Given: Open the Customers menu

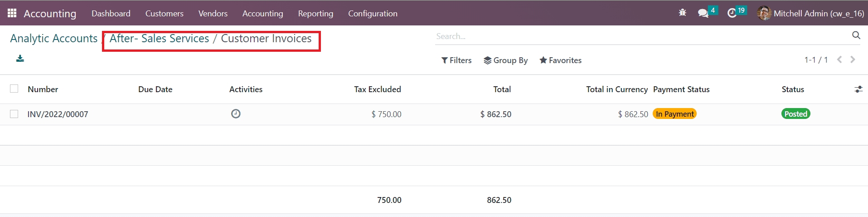Looking at the screenshot, I should point(164,14).
